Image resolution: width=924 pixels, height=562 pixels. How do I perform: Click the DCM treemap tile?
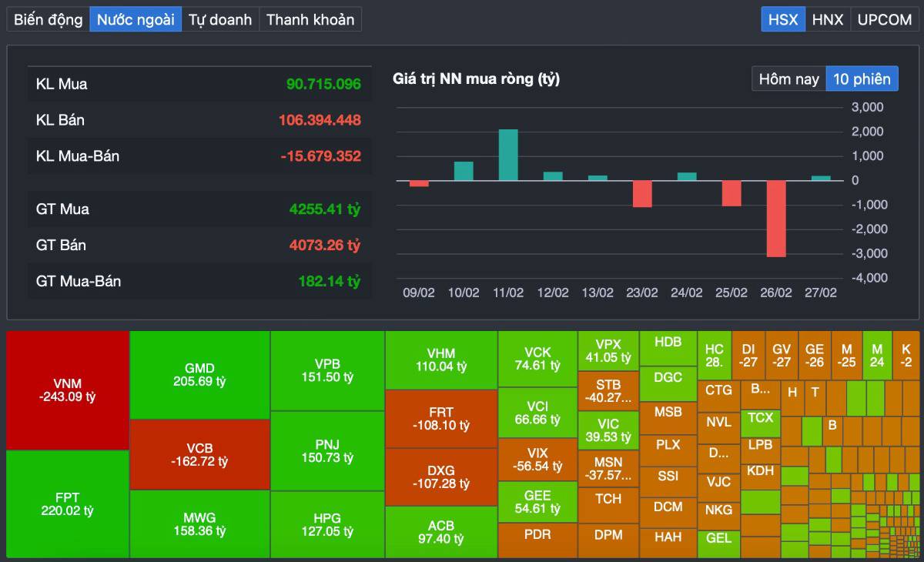tap(668, 512)
